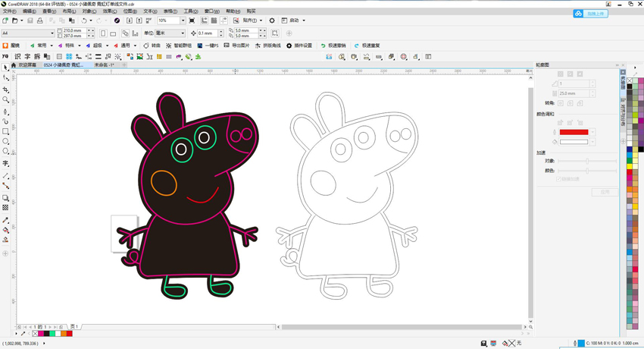Click the Full-screen preview icon
This screenshot has width=644, height=349.
192,20
